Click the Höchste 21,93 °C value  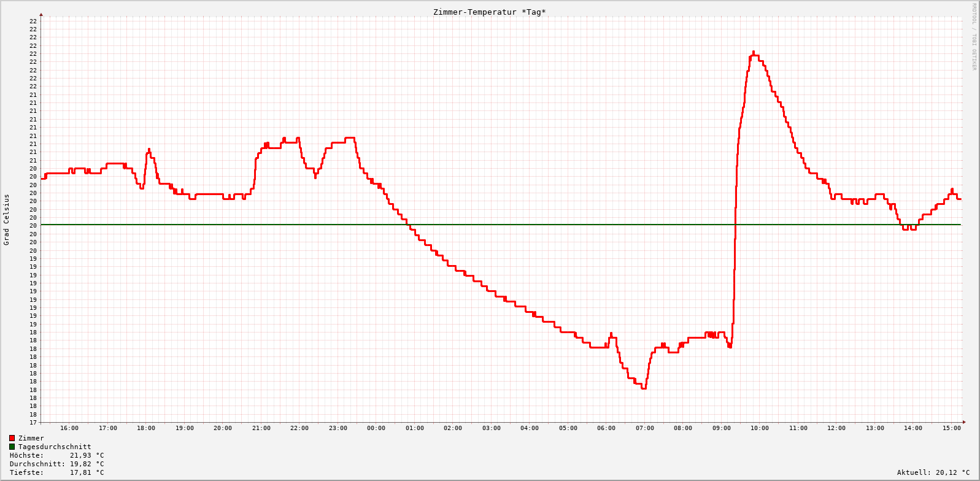click(87, 455)
